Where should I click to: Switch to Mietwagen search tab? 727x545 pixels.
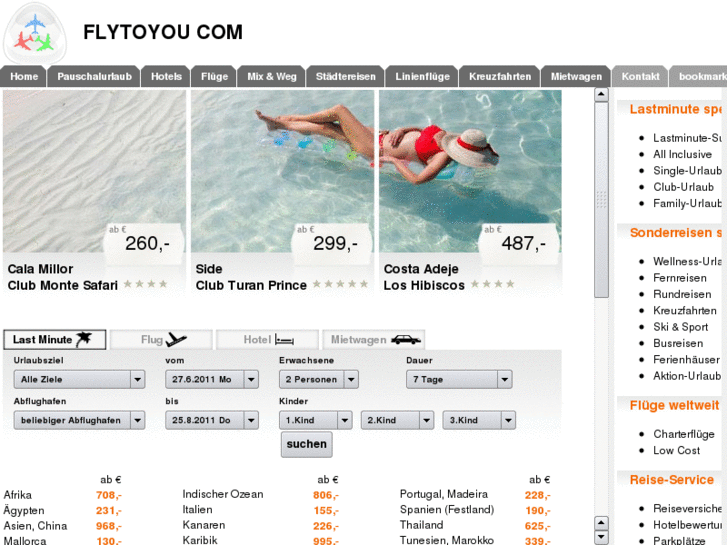[x=374, y=340]
